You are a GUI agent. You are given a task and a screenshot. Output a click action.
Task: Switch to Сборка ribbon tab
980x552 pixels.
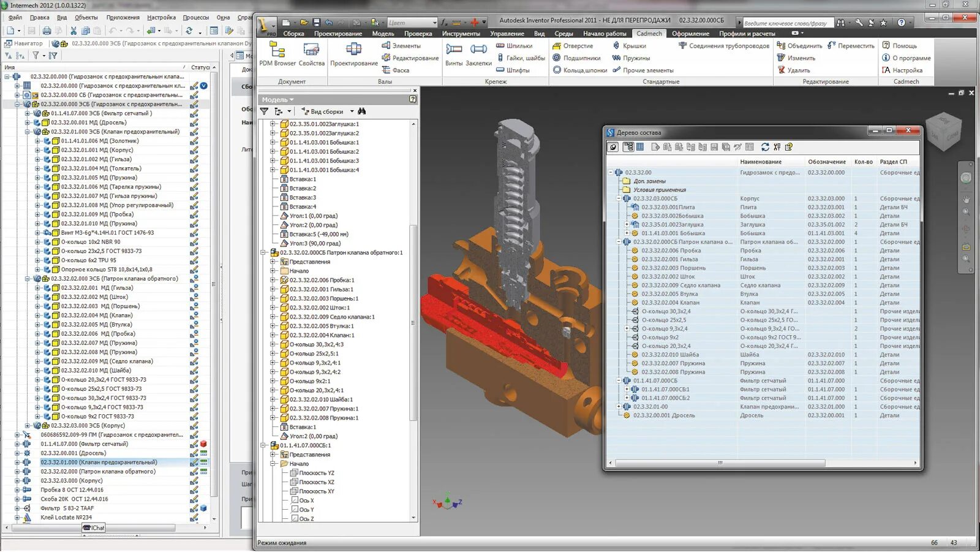[x=294, y=34]
